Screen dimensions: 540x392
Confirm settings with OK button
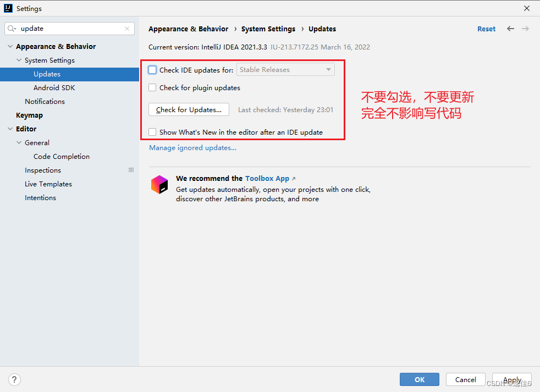pos(420,379)
